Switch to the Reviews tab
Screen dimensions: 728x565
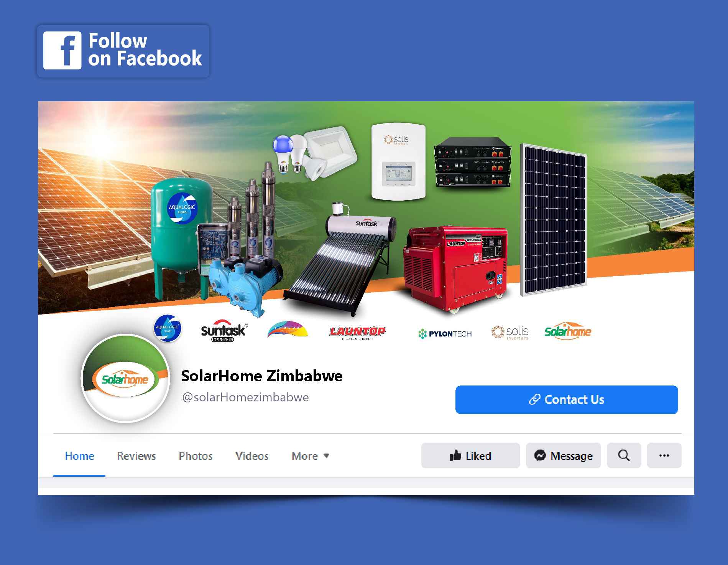point(136,456)
